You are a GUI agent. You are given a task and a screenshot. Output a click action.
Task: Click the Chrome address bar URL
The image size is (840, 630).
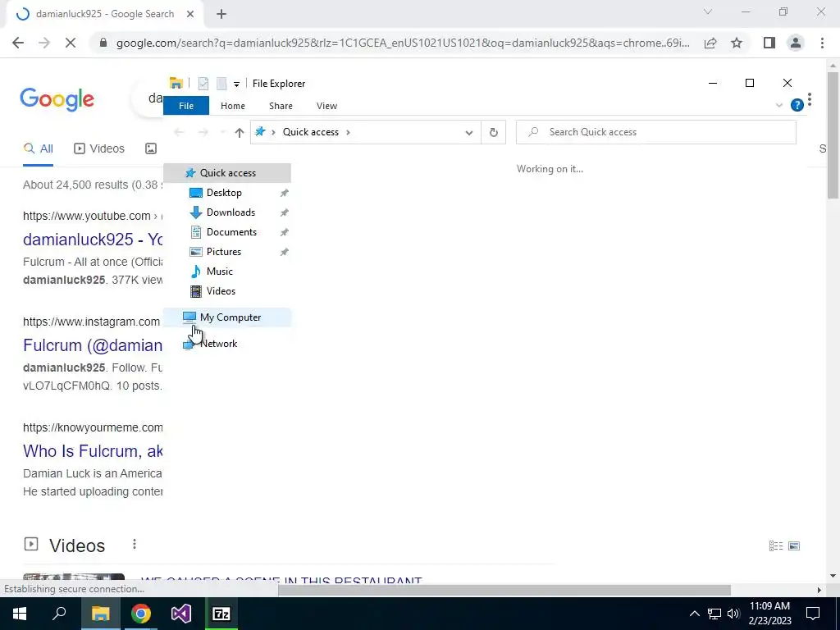[403, 43]
